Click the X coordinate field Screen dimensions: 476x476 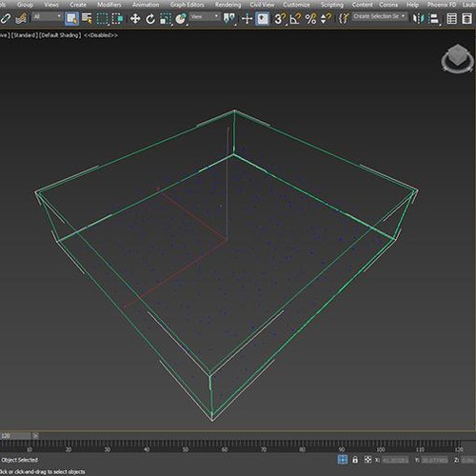tap(395, 460)
